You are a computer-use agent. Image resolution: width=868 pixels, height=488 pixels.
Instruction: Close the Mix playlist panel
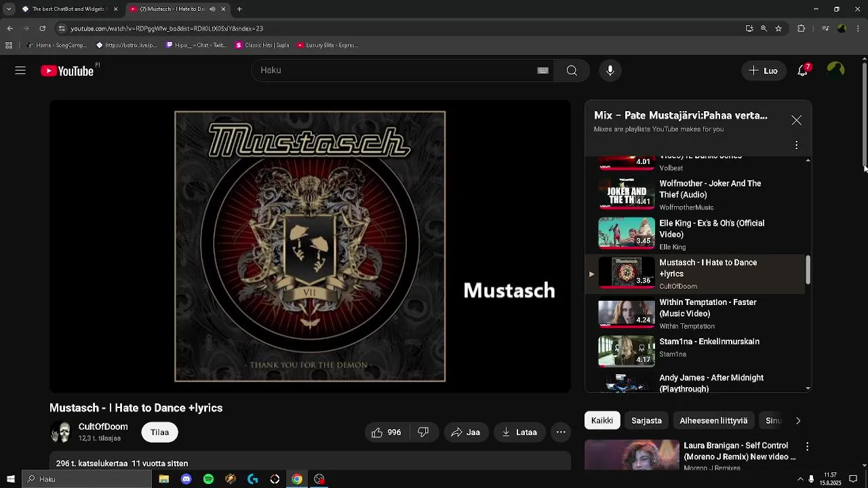[796, 121]
